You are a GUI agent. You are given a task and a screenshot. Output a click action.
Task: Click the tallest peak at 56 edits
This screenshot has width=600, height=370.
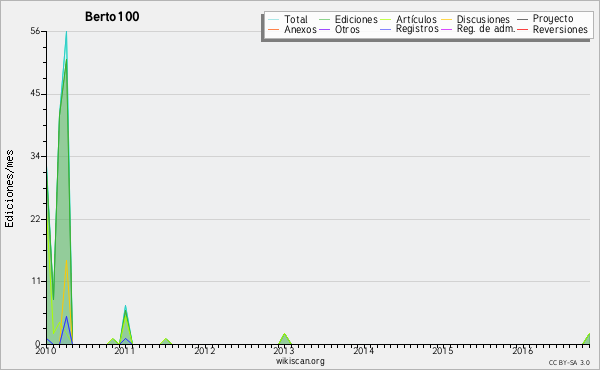point(66,32)
